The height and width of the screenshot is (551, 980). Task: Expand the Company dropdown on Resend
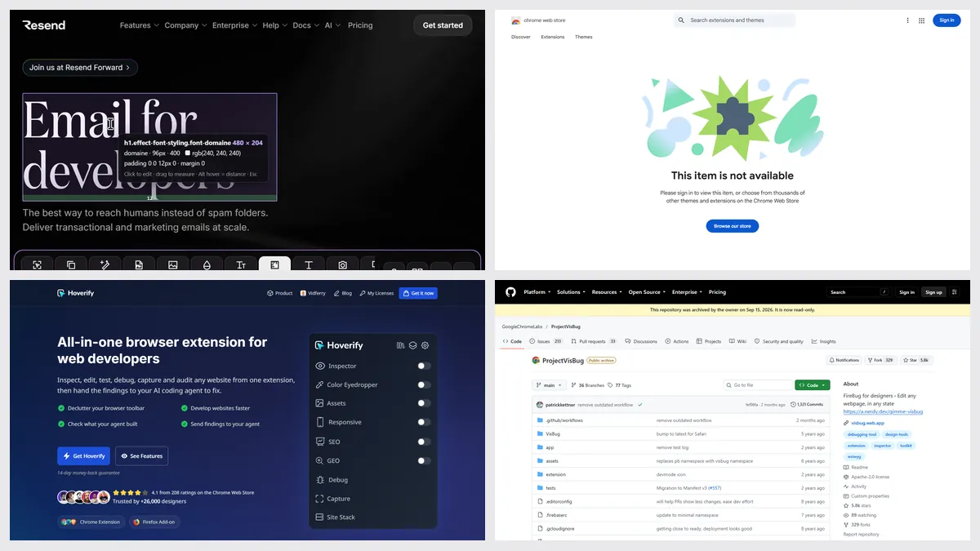pos(185,25)
